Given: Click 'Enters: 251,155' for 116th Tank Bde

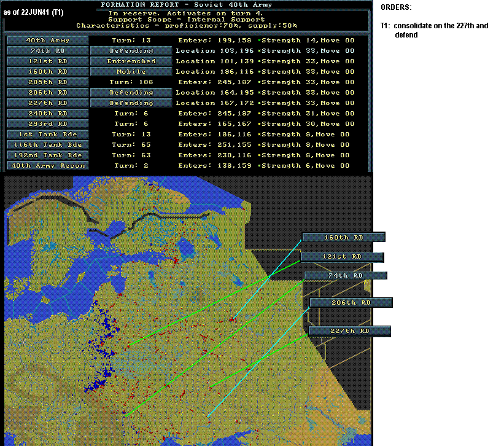Looking at the screenshot, I should pyautogui.click(x=215, y=145).
